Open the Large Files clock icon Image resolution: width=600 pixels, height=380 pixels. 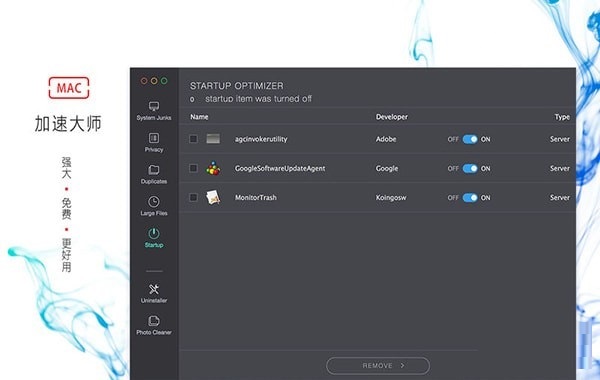point(154,201)
